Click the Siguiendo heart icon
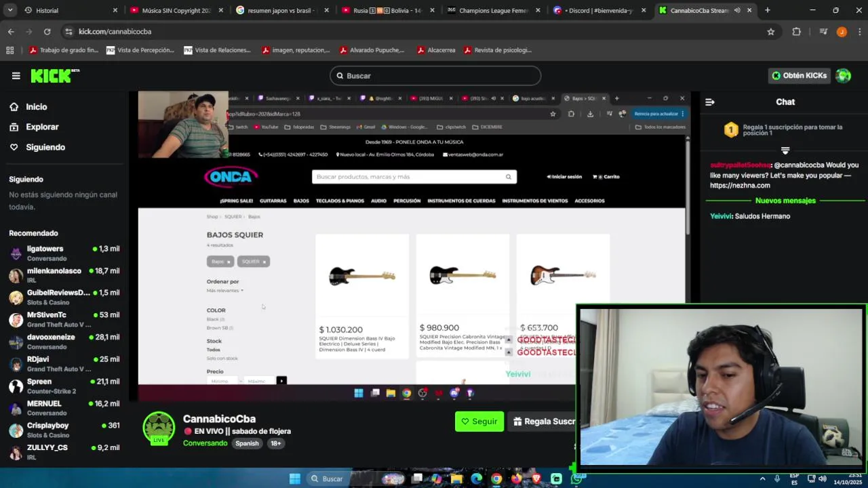Image resolution: width=868 pixels, height=488 pixels. tap(14, 147)
